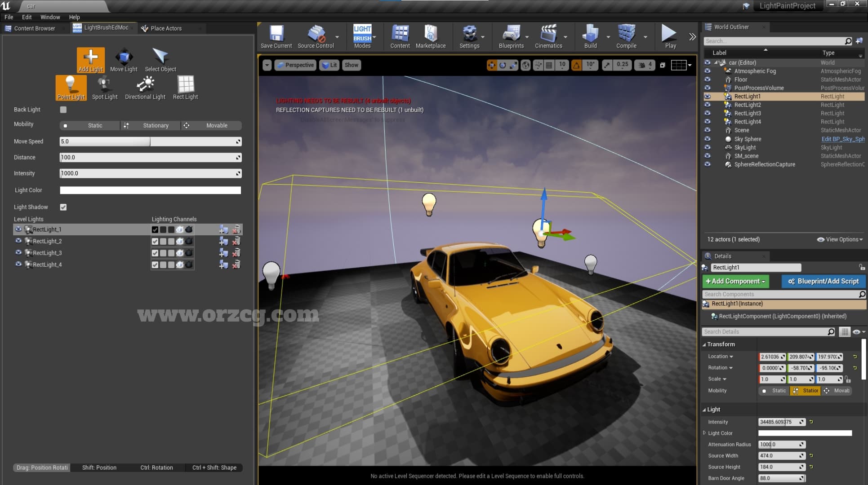The width and height of the screenshot is (868, 485).
Task: Open the File menu
Action: click(x=9, y=17)
